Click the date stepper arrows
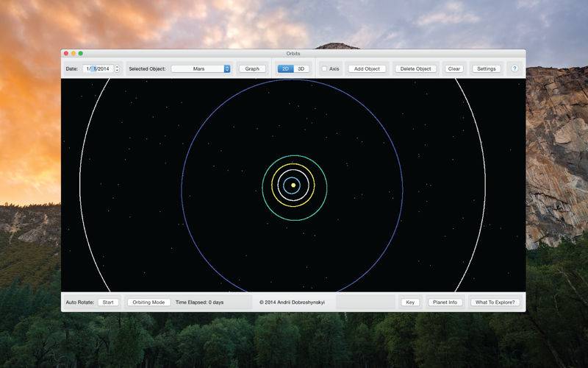The image size is (588, 368). 117,68
